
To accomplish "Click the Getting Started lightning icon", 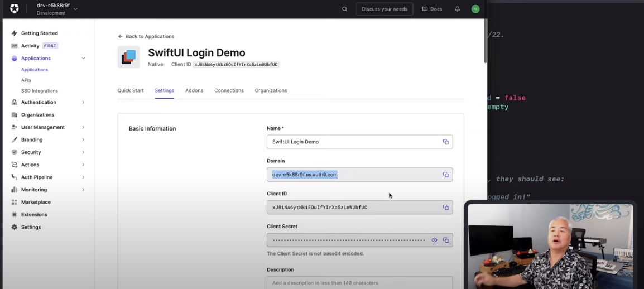I will [15, 33].
